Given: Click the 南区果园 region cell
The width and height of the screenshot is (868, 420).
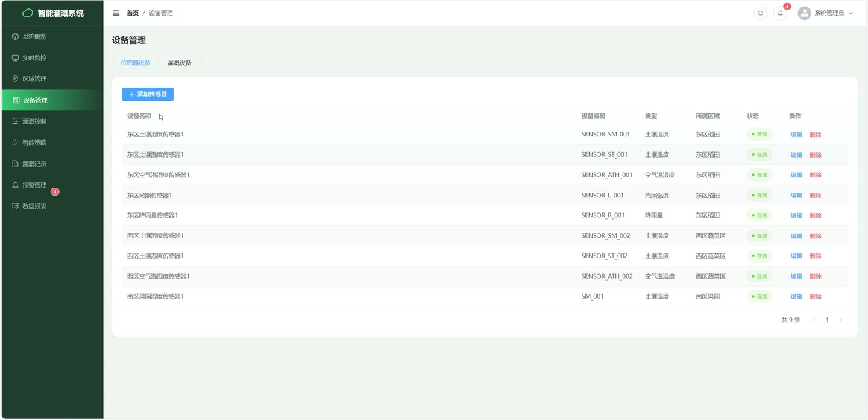Looking at the screenshot, I should (708, 297).
